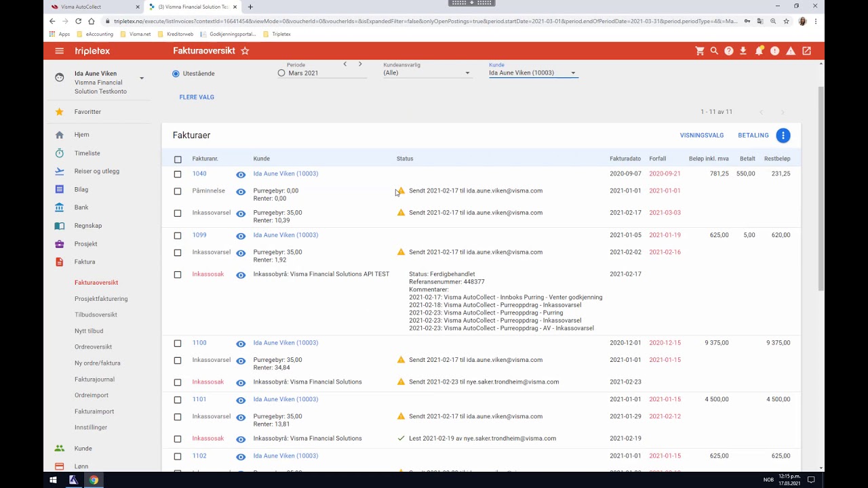Go to Tilbudsoversikt submenu

tap(96, 315)
